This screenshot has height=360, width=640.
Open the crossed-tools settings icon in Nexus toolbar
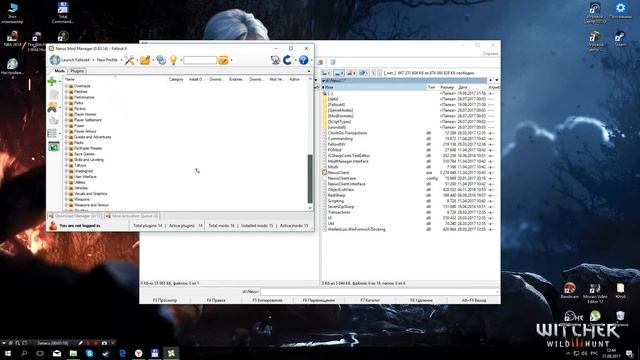click(129, 60)
